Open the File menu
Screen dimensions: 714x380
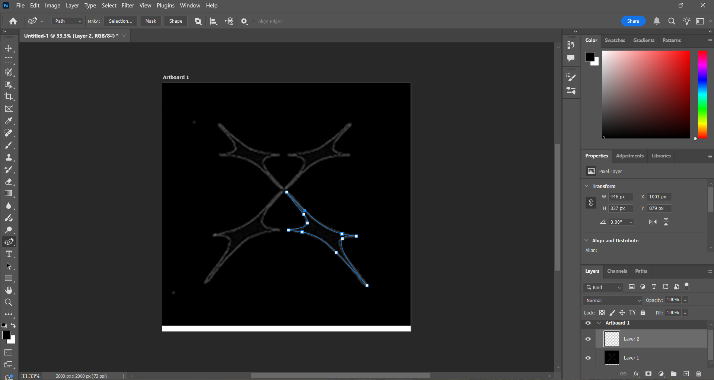click(x=20, y=5)
